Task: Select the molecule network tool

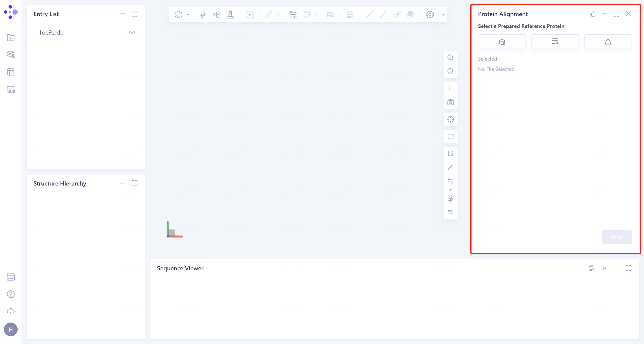Action: click(217, 15)
